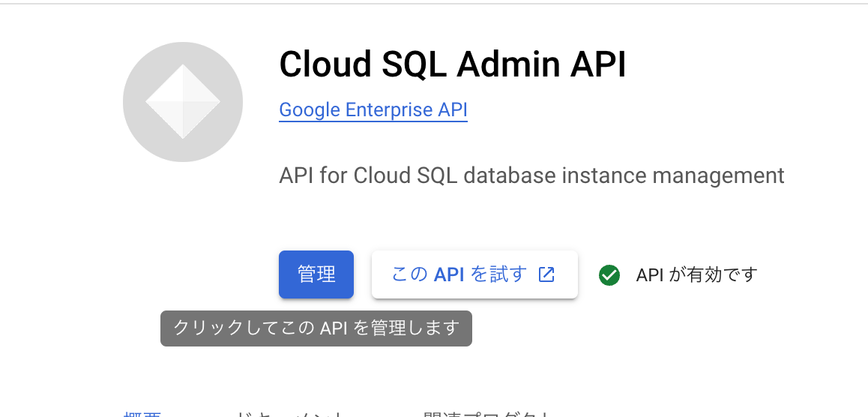Open the Google Enterprise API link
Viewport: 868px width, 417px height.
coord(373,109)
